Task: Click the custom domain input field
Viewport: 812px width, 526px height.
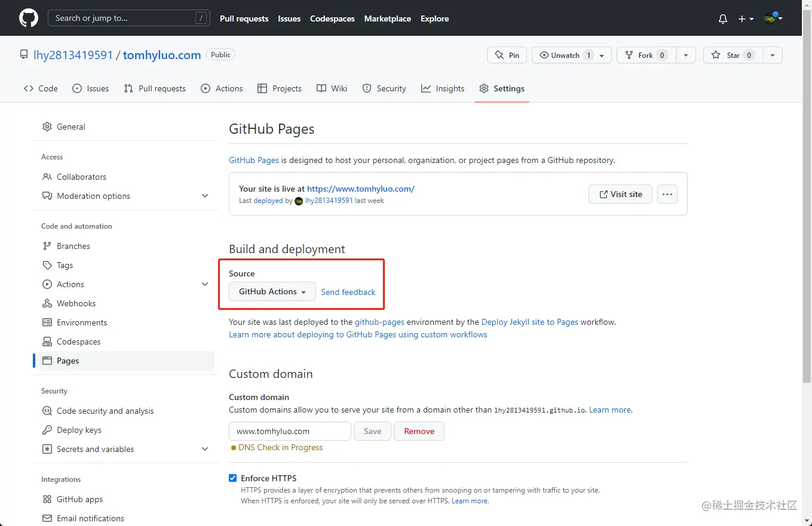Action: [x=290, y=431]
